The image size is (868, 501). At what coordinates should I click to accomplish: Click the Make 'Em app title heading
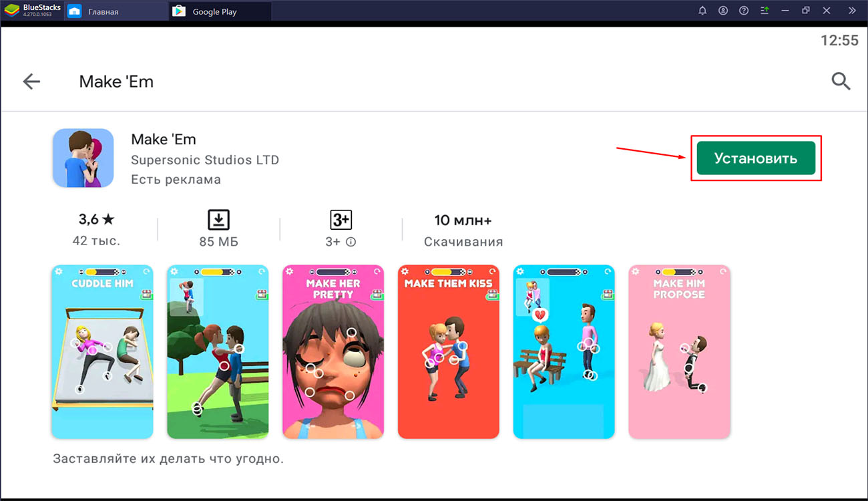coord(164,139)
